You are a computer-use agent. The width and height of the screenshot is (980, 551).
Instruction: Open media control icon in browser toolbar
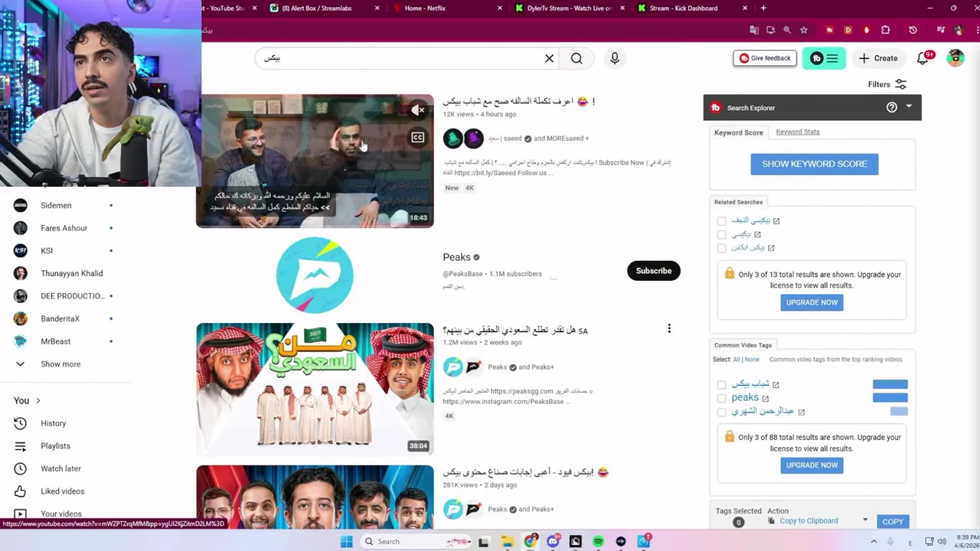tap(940, 30)
